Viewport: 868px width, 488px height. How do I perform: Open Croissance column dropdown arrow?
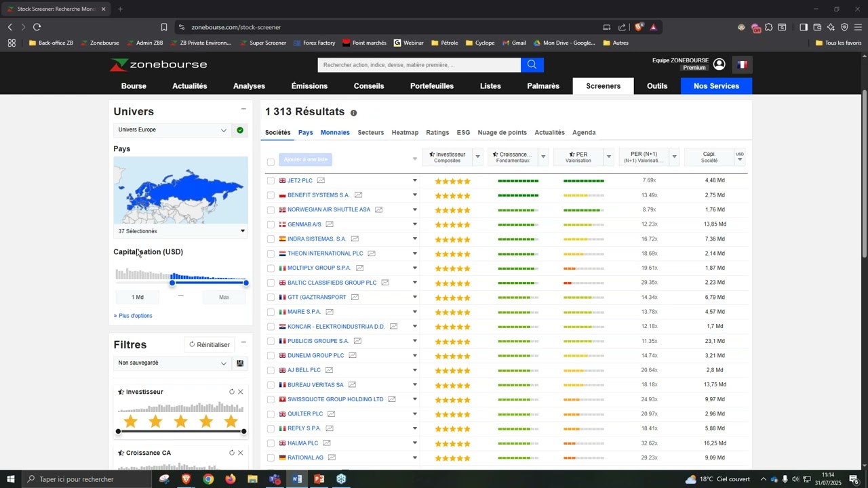[543, 157]
